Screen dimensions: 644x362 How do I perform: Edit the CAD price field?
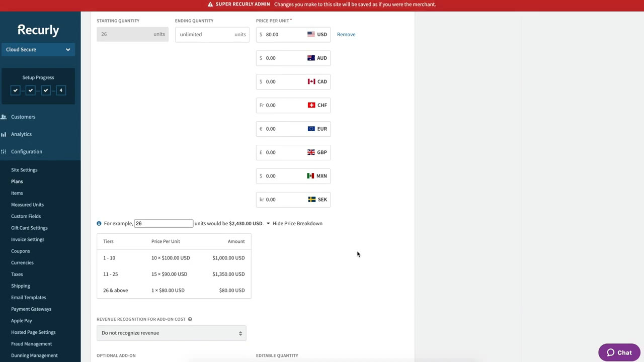(x=293, y=81)
